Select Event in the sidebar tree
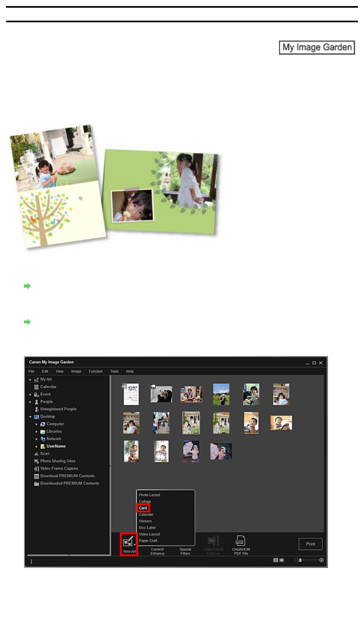The height and width of the screenshot is (636, 364). (x=45, y=394)
